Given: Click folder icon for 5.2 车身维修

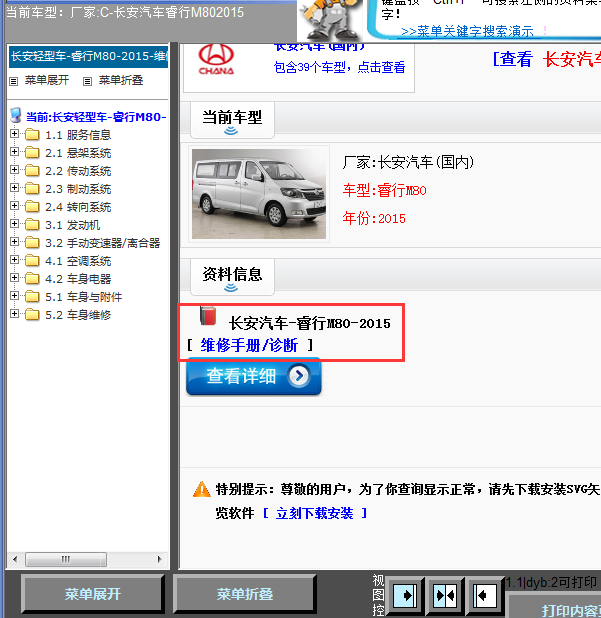Looking at the screenshot, I should click(32, 315).
